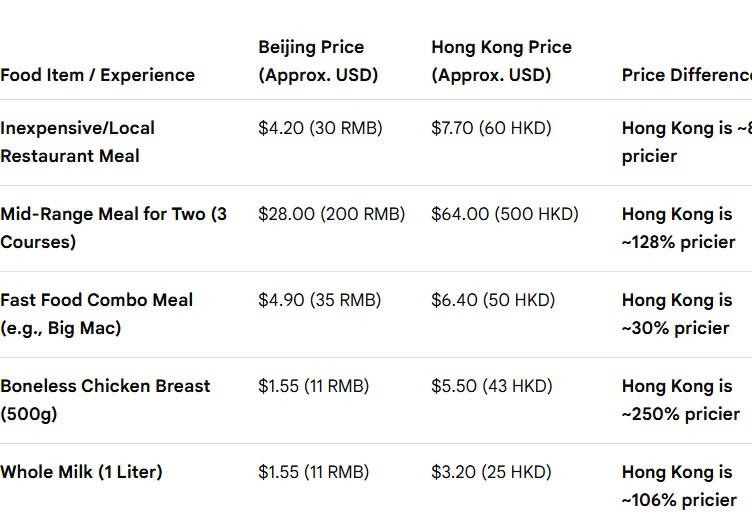Click the Food Item / Experience column header
This screenshot has width=752, height=526.
(x=97, y=75)
